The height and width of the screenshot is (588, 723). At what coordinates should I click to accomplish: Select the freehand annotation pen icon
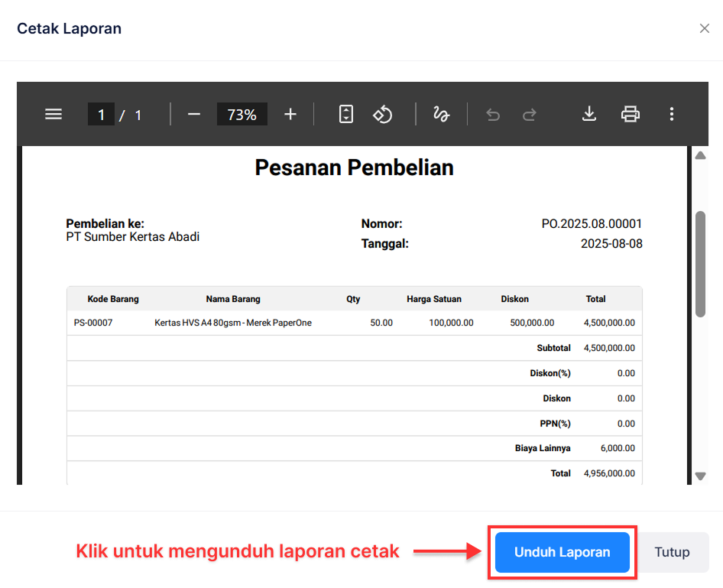441,114
